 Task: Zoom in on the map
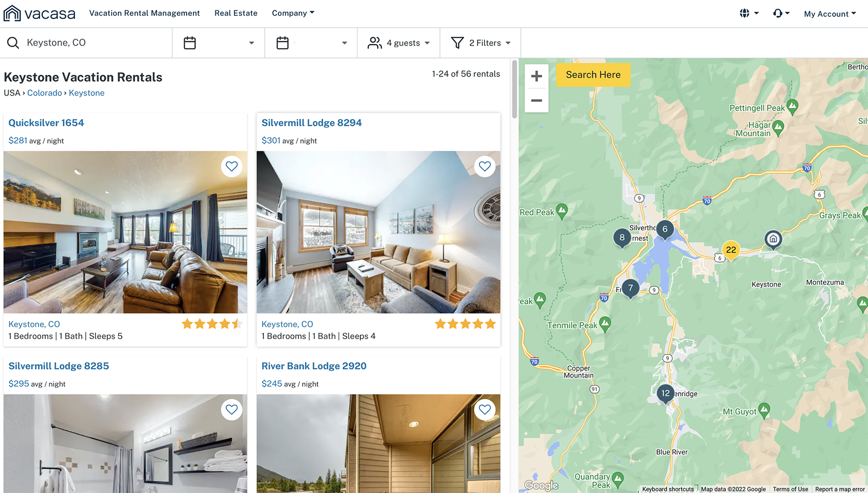[536, 76]
